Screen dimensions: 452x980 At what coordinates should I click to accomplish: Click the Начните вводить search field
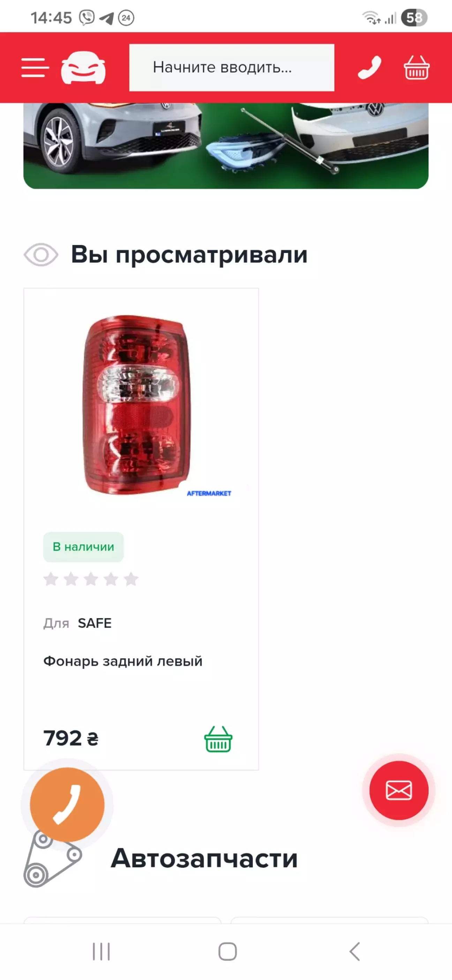click(232, 68)
